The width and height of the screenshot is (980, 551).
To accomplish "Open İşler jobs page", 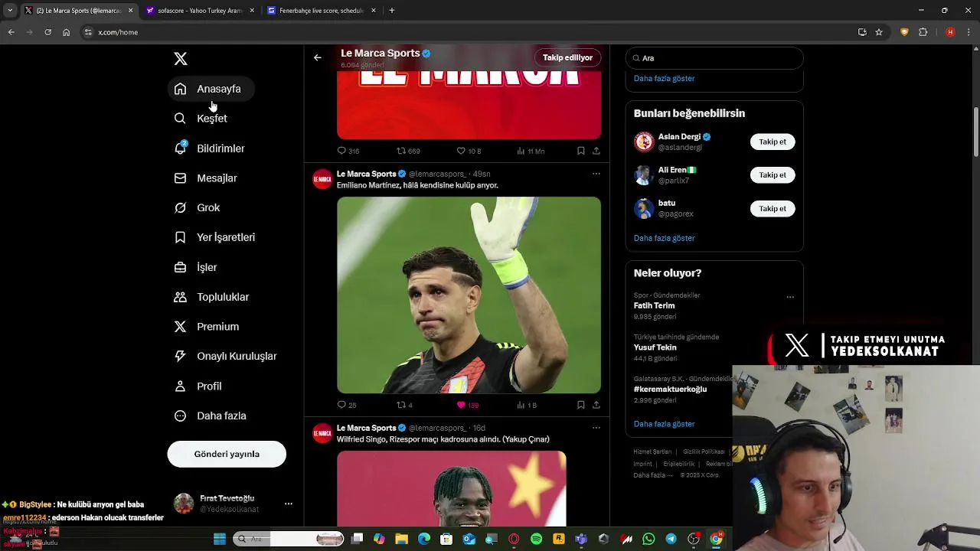I will [196, 267].
